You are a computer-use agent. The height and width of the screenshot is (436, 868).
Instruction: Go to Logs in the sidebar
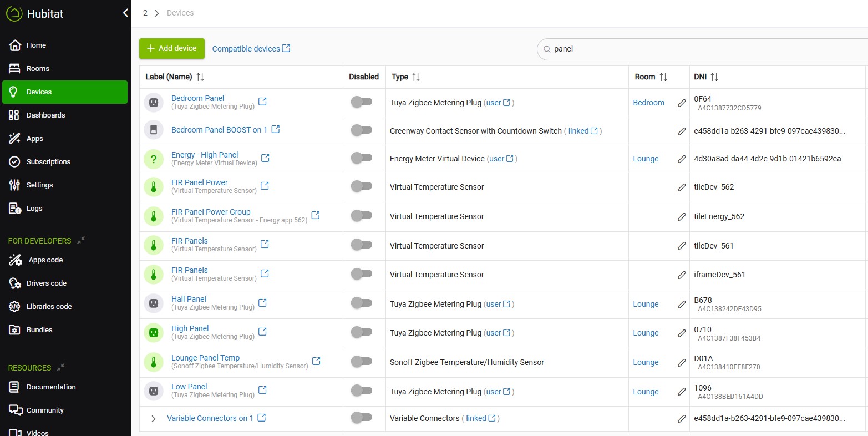(34, 209)
